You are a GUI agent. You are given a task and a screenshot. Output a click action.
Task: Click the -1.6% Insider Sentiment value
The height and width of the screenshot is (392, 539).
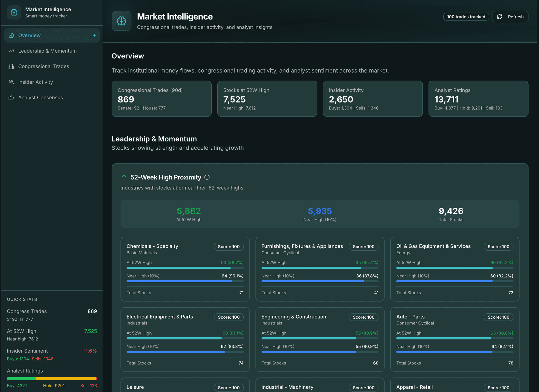pyautogui.click(x=90, y=351)
